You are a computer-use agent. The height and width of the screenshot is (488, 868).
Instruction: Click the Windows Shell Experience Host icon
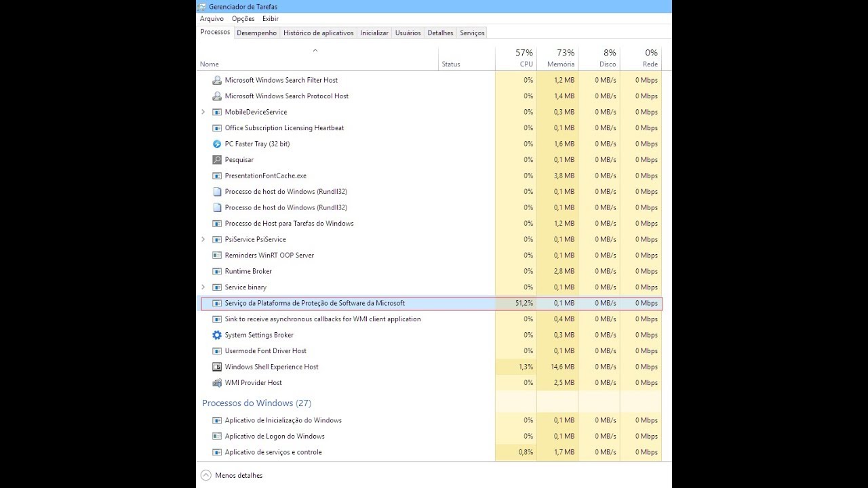(217, 367)
